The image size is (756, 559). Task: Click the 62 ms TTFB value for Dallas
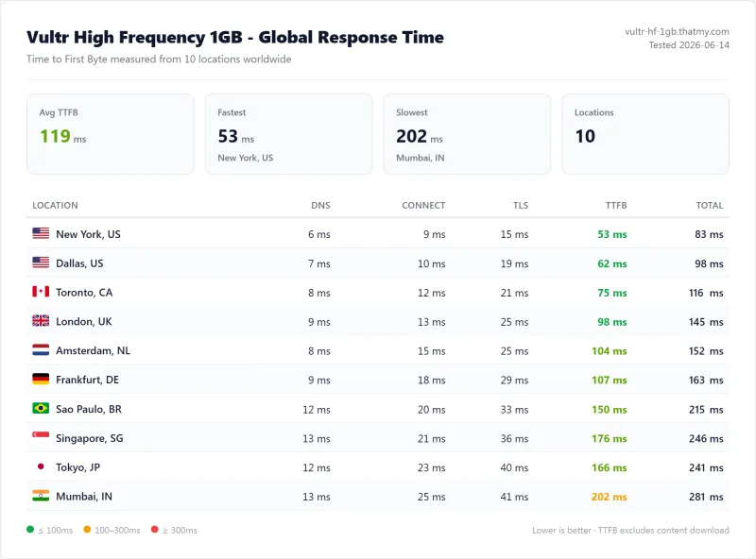(x=612, y=263)
